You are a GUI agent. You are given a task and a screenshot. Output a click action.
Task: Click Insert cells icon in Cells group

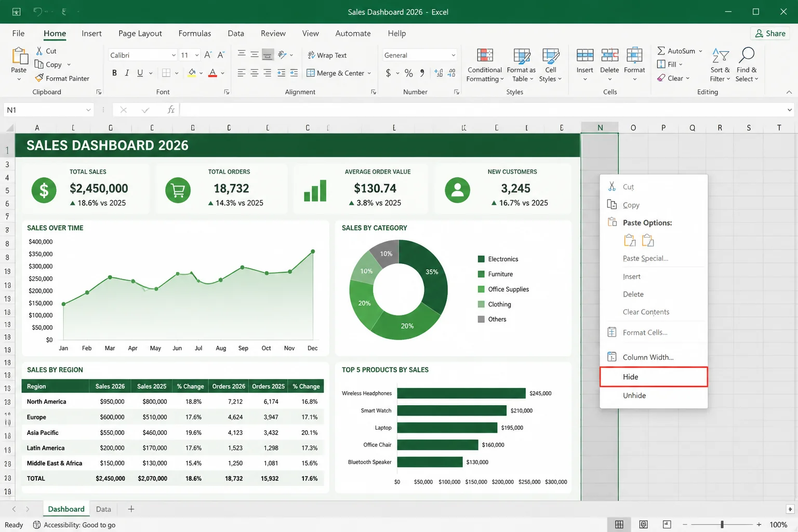pos(585,55)
